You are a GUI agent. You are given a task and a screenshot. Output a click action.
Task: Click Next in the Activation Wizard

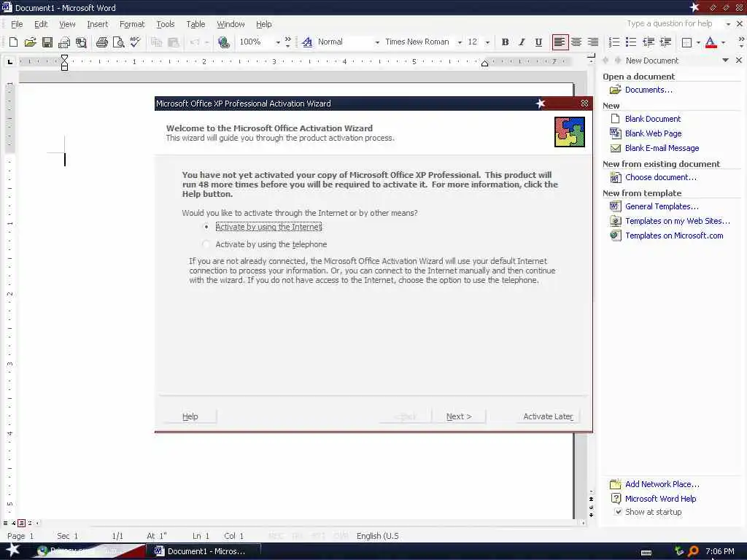point(459,416)
